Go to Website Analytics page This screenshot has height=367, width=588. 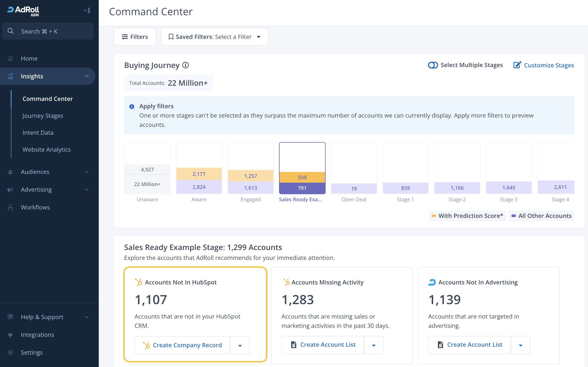click(47, 150)
